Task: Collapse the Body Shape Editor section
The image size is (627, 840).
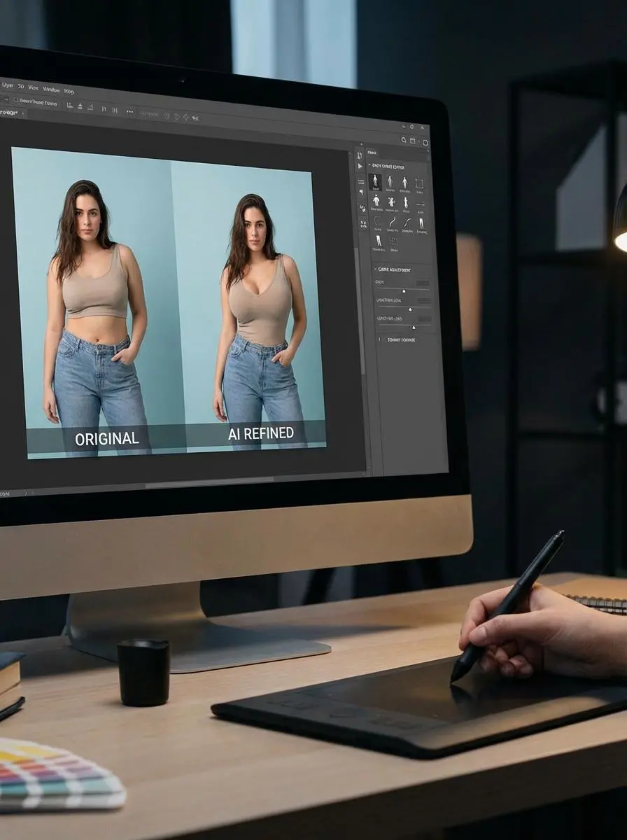Action: pyautogui.click(x=371, y=164)
